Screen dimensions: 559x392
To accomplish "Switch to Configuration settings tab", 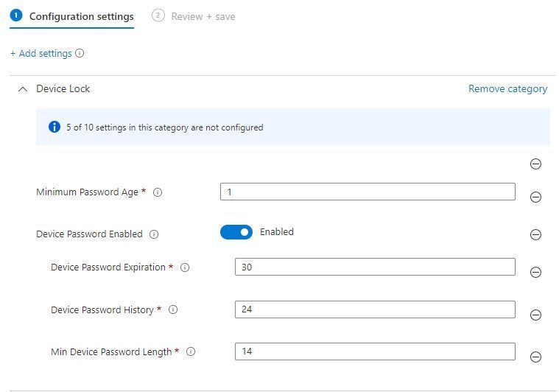I will pos(81,16).
